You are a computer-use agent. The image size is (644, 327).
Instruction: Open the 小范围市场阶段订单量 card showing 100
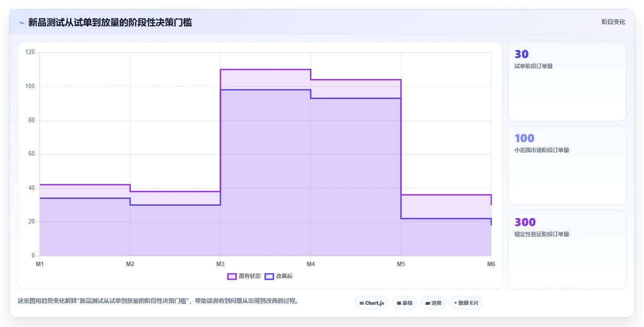(567, 166)
